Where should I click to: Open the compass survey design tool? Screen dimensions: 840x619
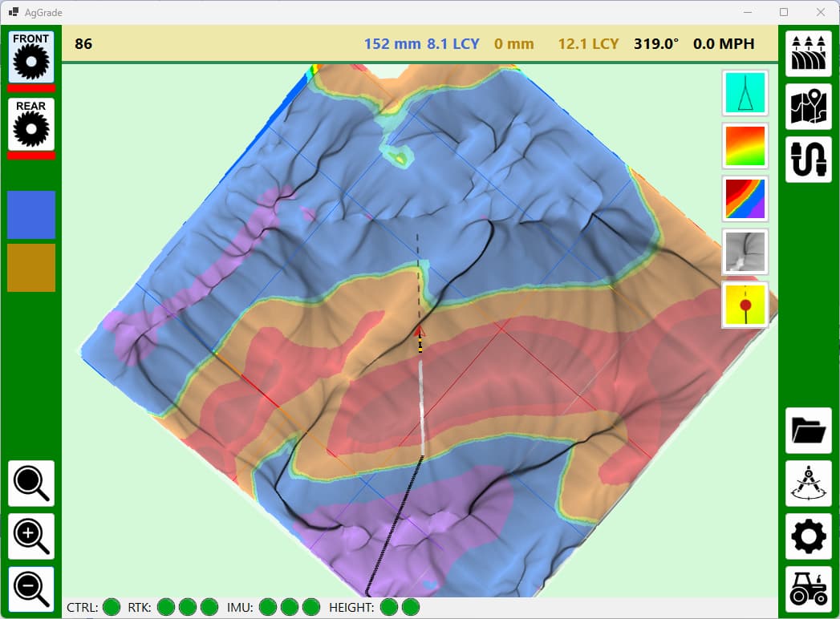pyautogui.click(x=808, y=483)
